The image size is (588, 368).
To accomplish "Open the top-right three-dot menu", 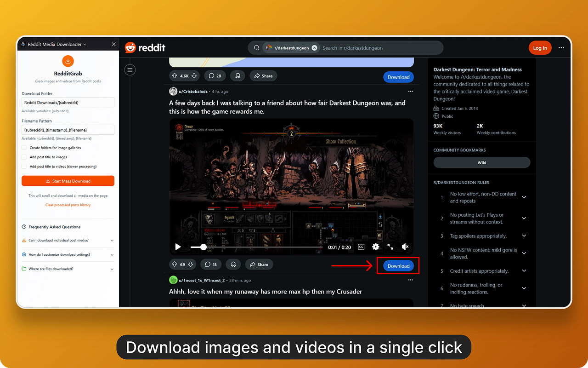I will 561,48.
